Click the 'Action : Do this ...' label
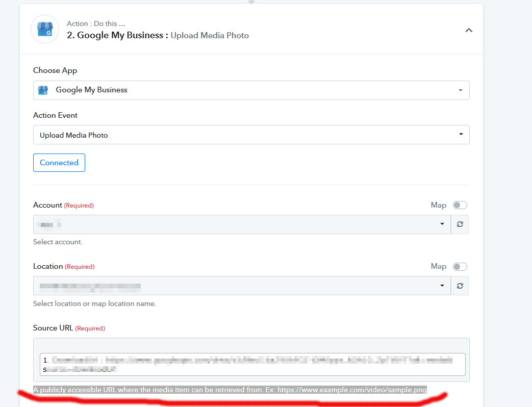 (96, 24)
